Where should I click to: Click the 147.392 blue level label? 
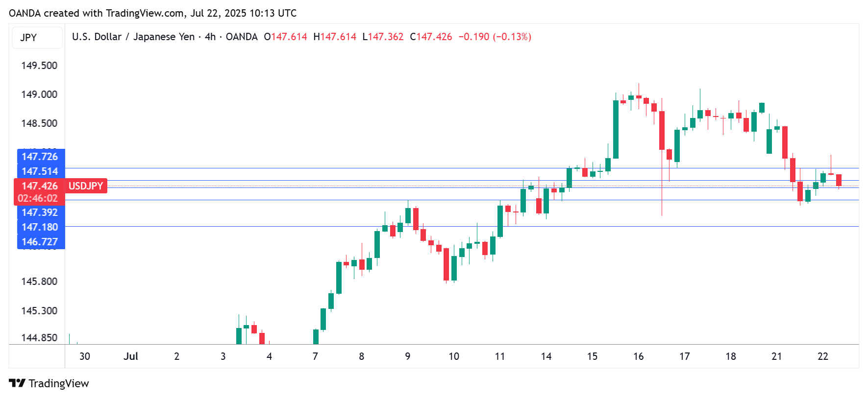[x=40, y=212]
